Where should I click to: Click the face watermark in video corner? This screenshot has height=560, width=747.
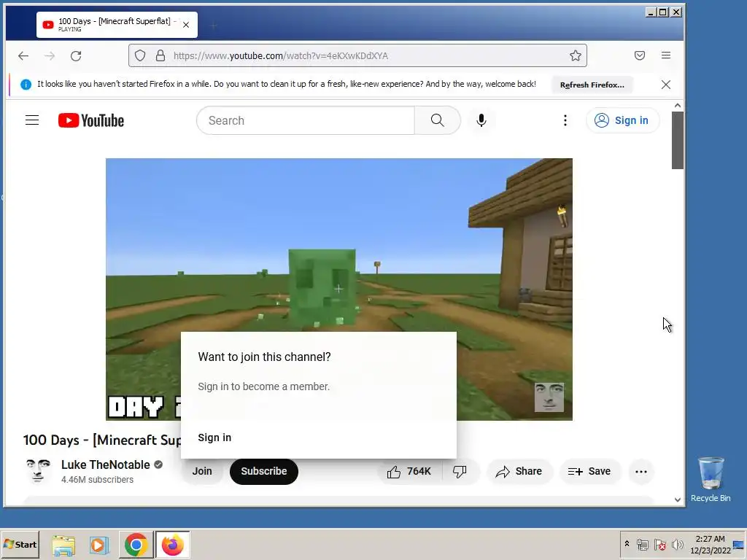click(549, 397)
